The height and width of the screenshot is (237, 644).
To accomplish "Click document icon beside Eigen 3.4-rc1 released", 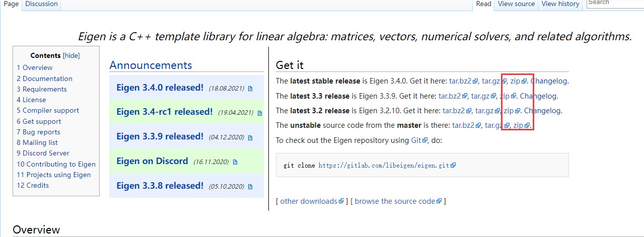I will click(x=260, y=113).
